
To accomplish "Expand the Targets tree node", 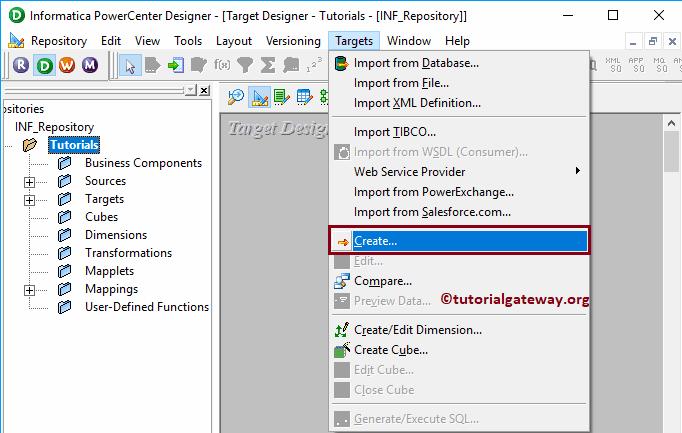I will pos(29,200).
